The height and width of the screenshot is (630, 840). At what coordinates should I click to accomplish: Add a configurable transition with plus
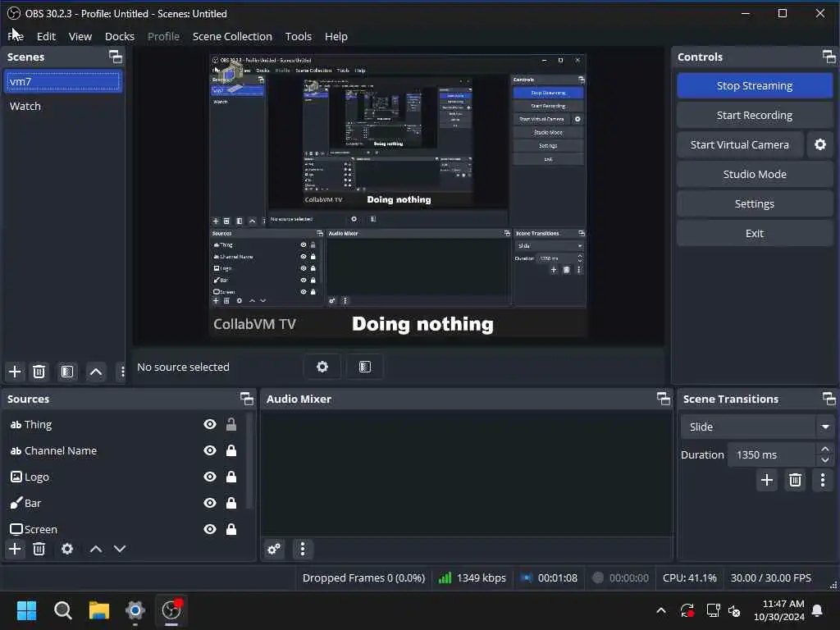(767, 480)
